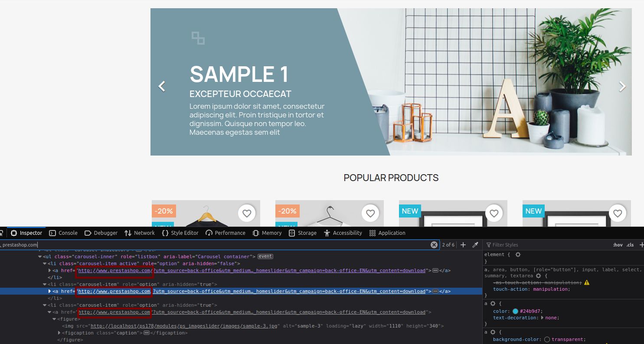Image resolution: width=644 pixels, height=344 pixels.
Task: Click the crosshair icon next to element selector
Action: point(518,254)
